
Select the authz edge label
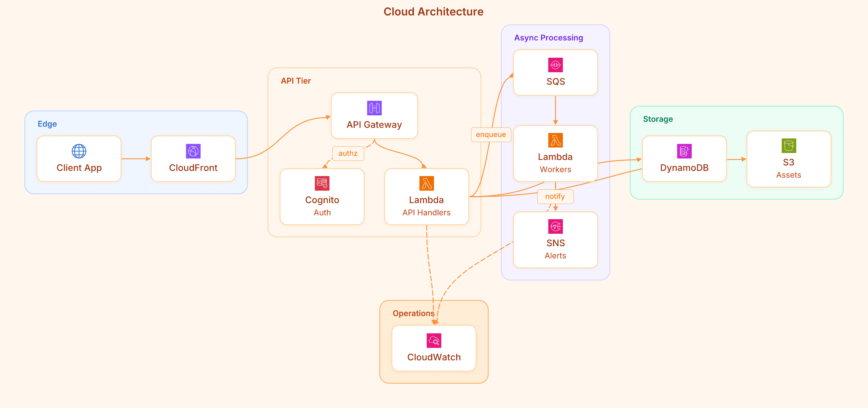348,154
